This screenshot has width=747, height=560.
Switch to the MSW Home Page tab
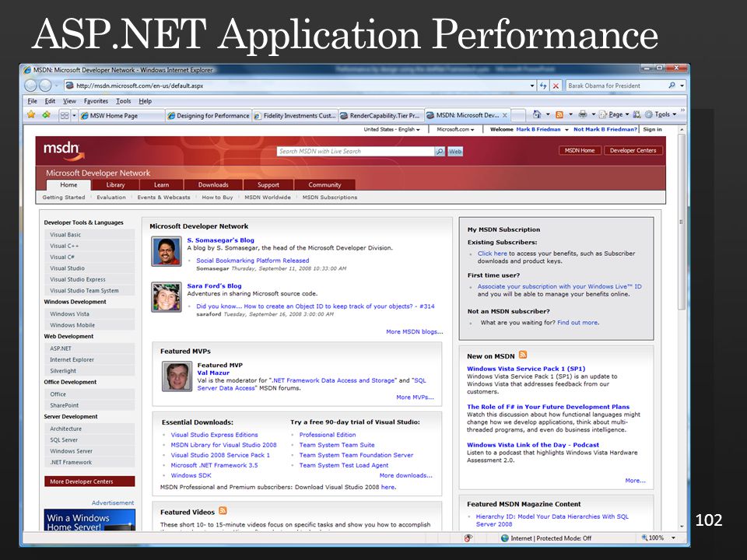(x=121, y=115)
